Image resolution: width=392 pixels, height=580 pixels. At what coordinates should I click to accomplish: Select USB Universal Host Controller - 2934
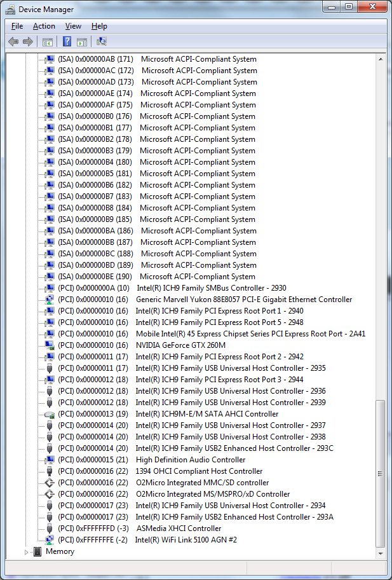pyautogui.click(x=192, y=506)
